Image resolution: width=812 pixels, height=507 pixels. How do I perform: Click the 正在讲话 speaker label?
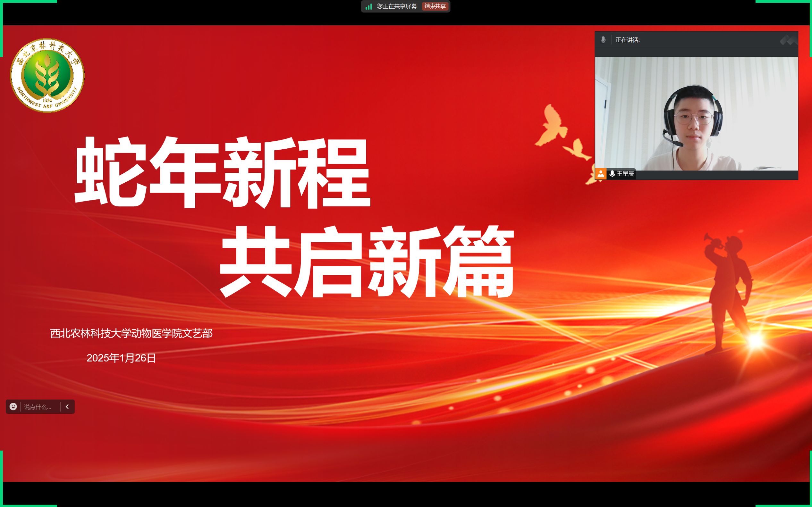point(628,40)
